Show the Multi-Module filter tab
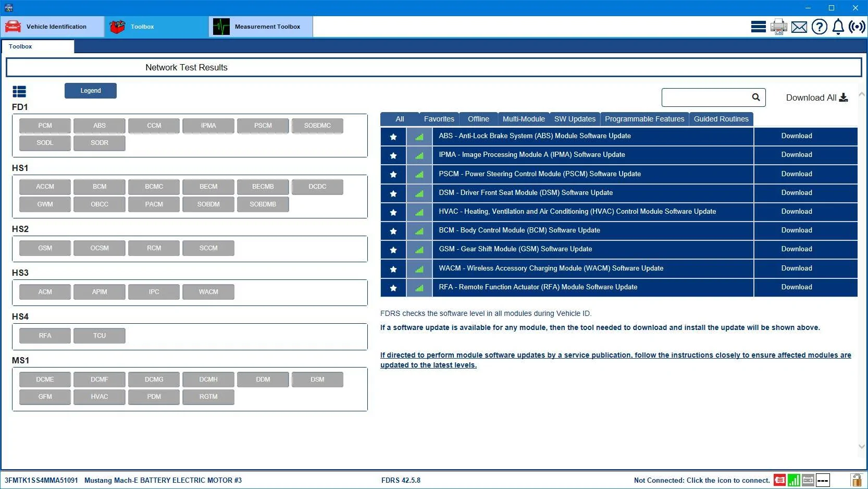The height and width of the screenshot is (489, 868). point(524,119)
